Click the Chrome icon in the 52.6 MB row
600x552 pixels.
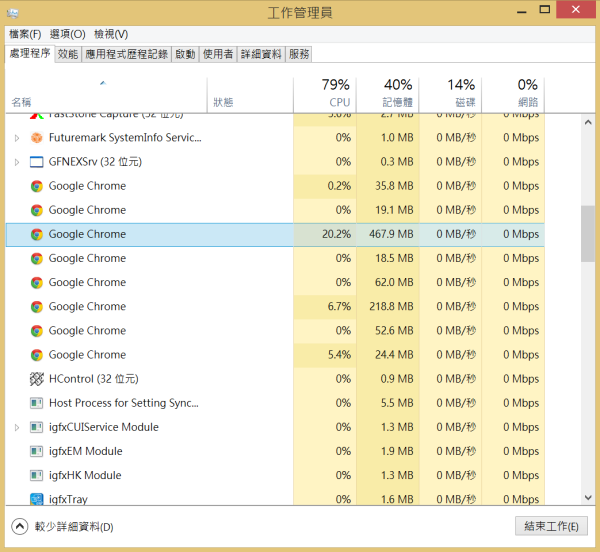36,331
